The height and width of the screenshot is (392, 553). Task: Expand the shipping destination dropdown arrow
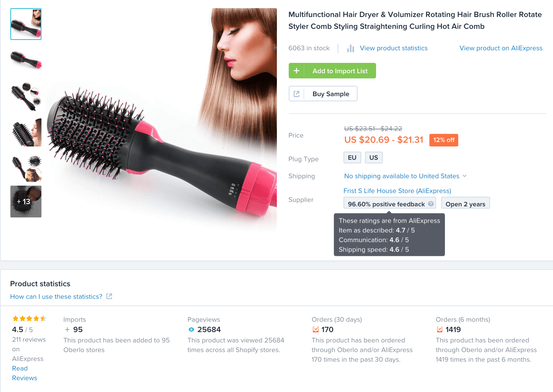[x=465, y=176]
